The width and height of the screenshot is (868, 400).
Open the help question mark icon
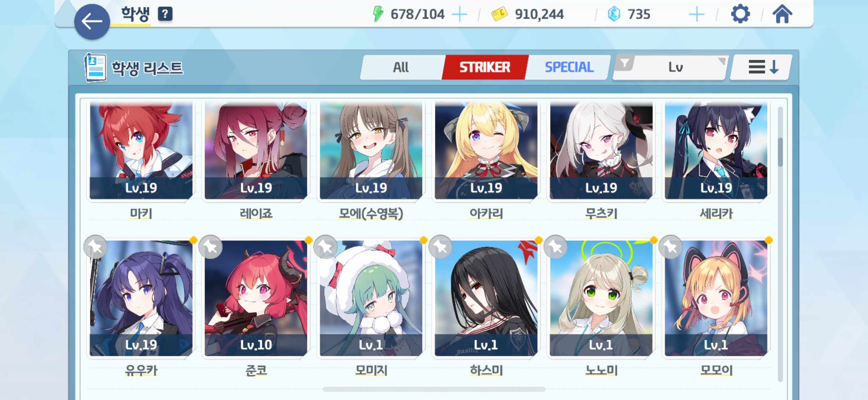tap(165, 14)
